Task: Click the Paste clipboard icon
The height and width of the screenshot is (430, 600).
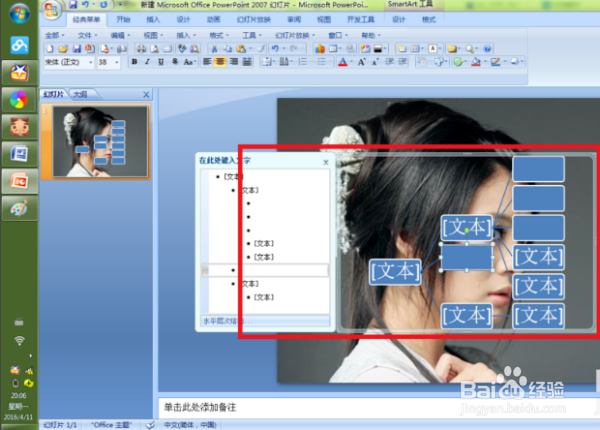Action: (x=241, y=49)
